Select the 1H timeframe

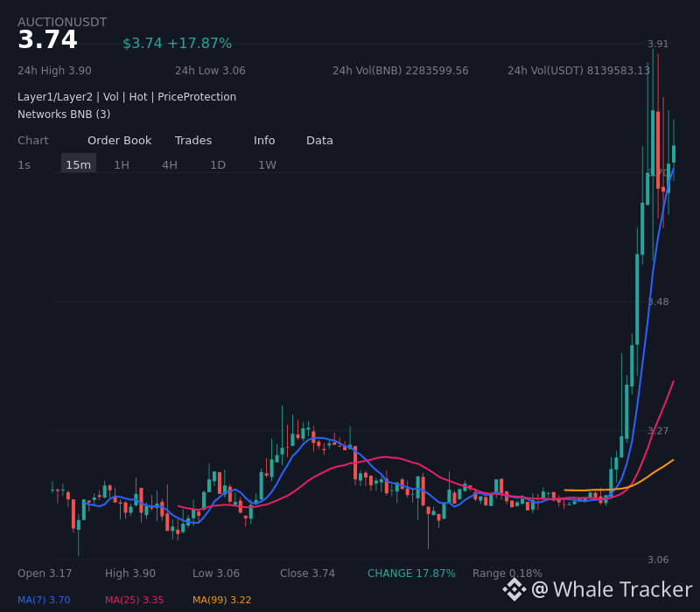click(x=122, y=165)
